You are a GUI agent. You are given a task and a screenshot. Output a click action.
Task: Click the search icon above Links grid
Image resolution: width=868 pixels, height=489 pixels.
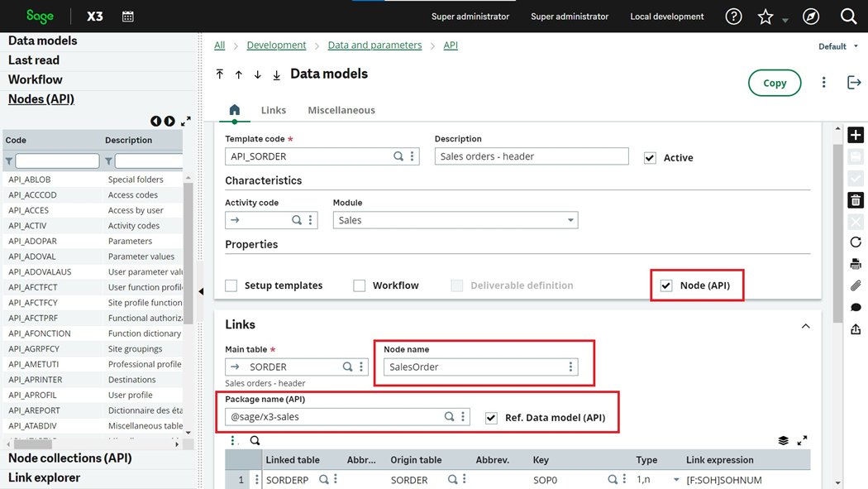[255, 441]
